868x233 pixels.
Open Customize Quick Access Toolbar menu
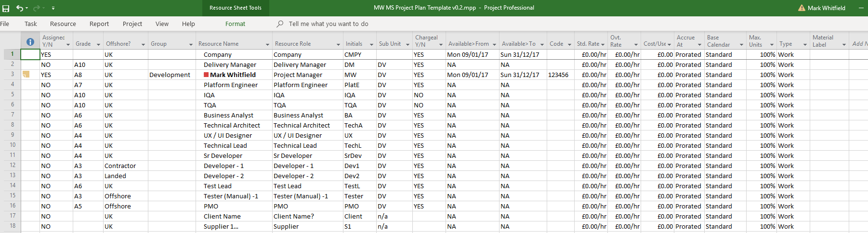(53, 8)
